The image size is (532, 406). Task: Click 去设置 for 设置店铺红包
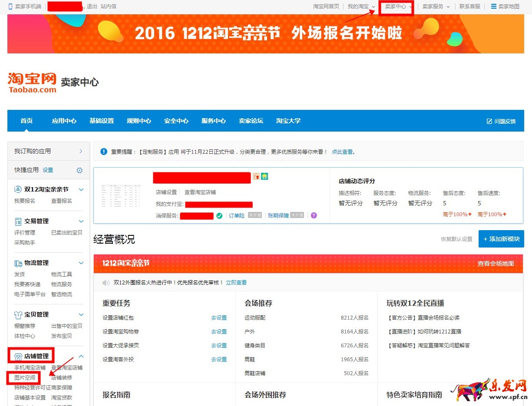219,318
